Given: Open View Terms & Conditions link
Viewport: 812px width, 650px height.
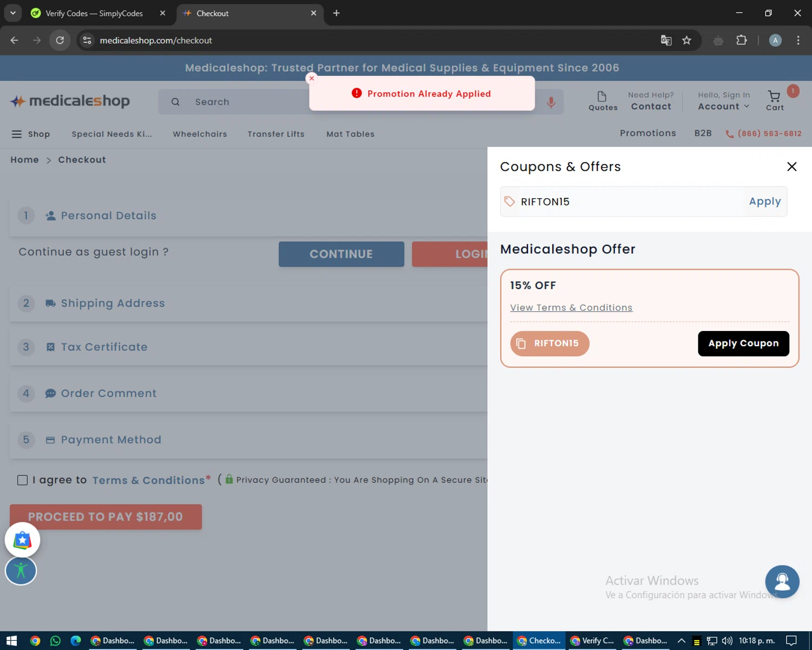Looking at the screenshot, I should click(x=571, y=308).
